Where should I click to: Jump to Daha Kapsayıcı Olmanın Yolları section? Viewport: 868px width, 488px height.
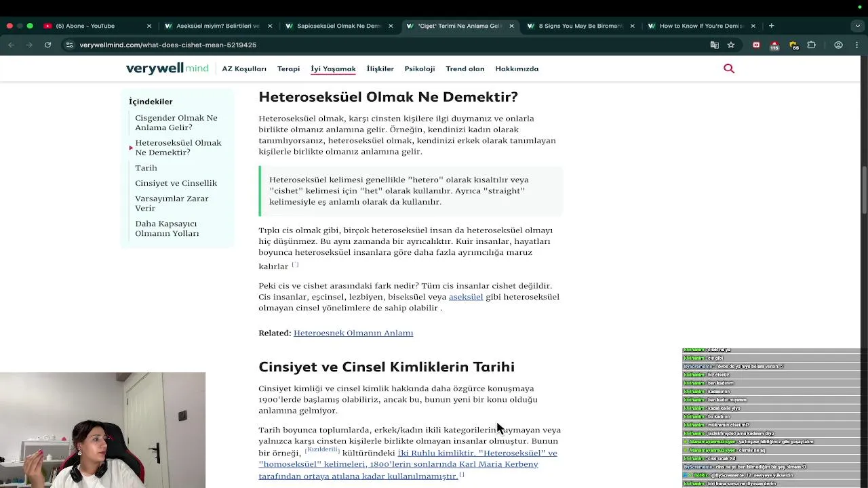tap(167, 228)
